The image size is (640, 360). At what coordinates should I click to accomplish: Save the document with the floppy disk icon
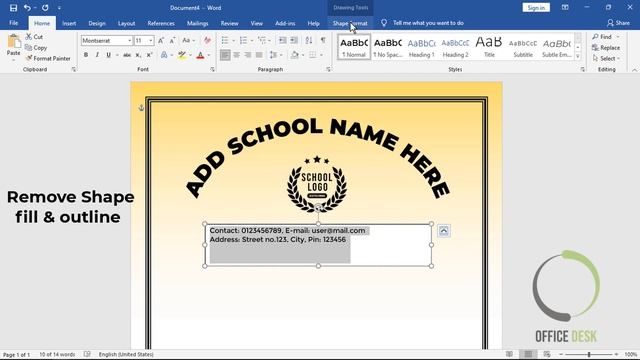coord(13,8)
